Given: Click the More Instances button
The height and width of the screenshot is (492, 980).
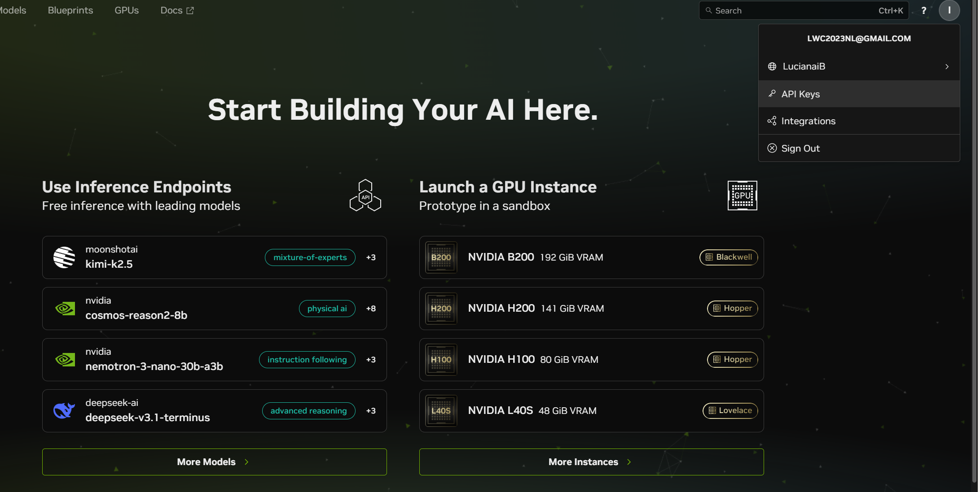Looking at the screenshot, I should click(x=591, y=462).
